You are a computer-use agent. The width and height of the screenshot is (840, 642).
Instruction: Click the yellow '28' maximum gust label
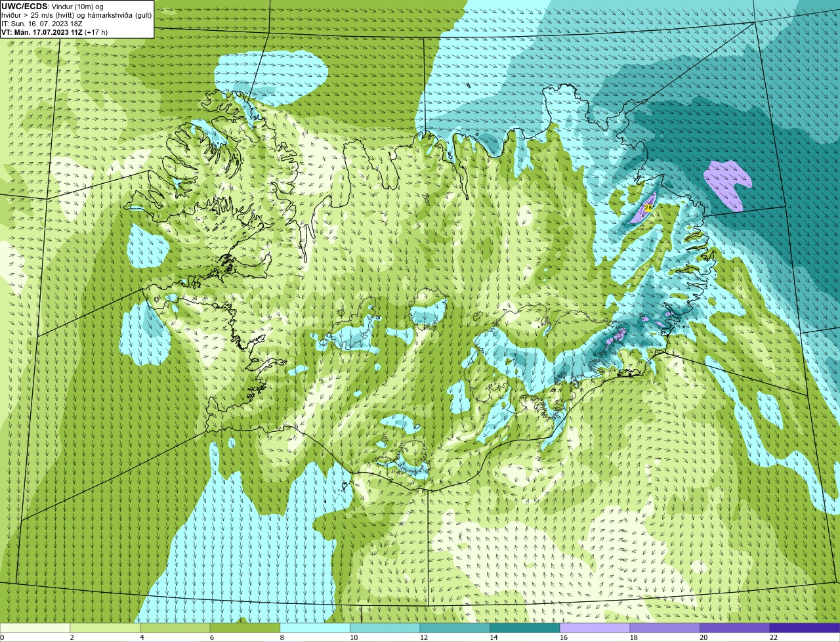point(648,207)
